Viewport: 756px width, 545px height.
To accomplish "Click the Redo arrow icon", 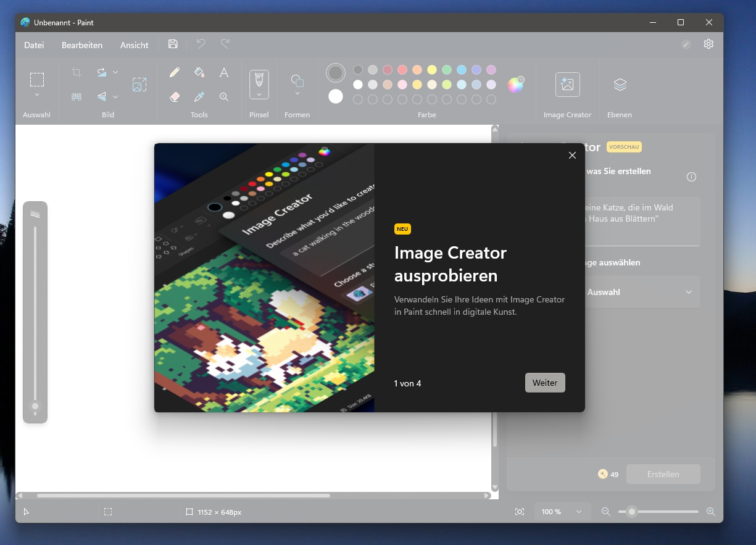I will (x=225, y=44).
